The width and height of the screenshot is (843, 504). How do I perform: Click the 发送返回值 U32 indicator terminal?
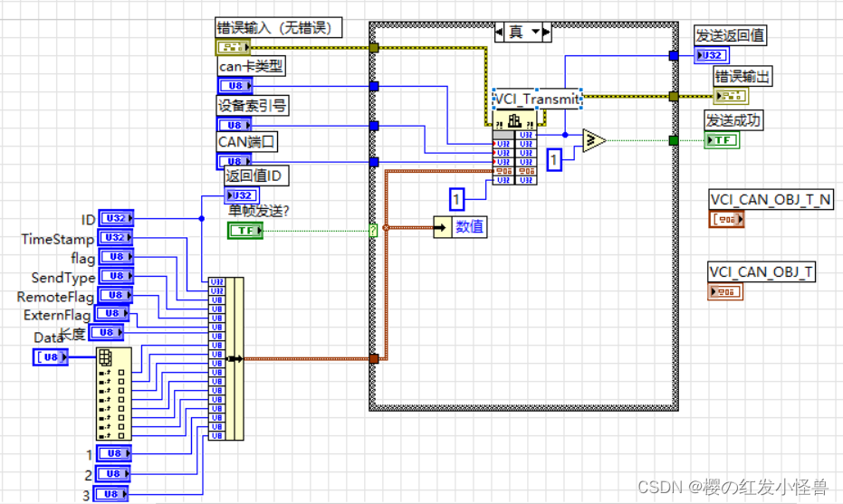point(712,55)
